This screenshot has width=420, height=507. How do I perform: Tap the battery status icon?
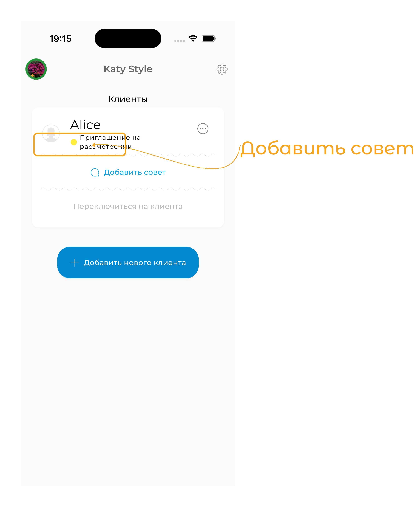tap(209, 38)
